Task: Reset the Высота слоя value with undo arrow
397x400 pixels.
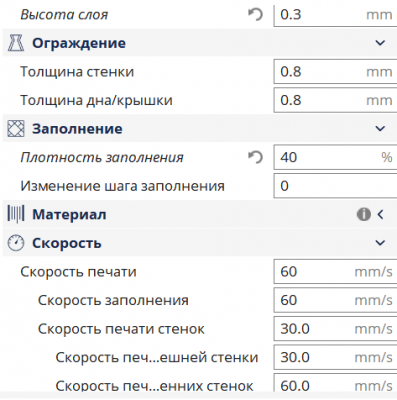Action: 256,15
